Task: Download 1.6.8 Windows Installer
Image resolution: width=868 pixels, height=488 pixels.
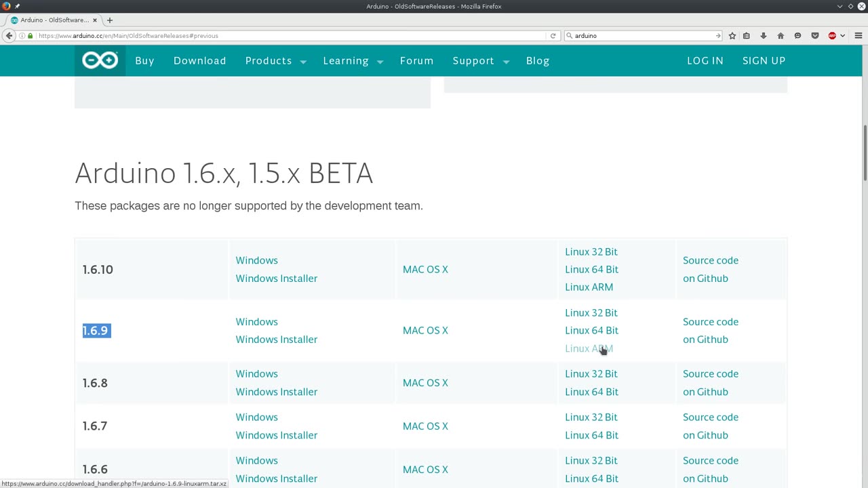Action: [276, 392]
